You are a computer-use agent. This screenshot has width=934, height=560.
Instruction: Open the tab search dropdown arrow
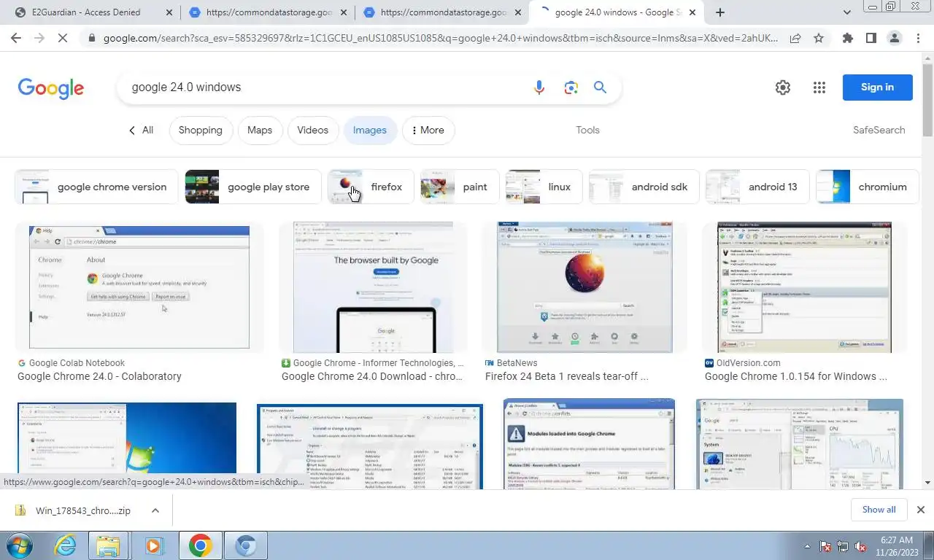pos(846,12)
